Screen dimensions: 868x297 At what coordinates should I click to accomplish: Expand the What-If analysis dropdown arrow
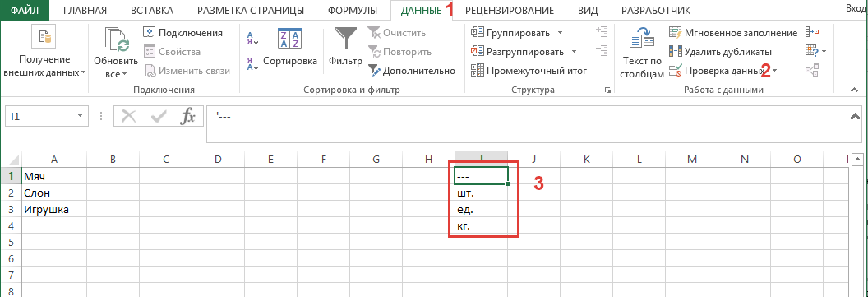[824, 52]
